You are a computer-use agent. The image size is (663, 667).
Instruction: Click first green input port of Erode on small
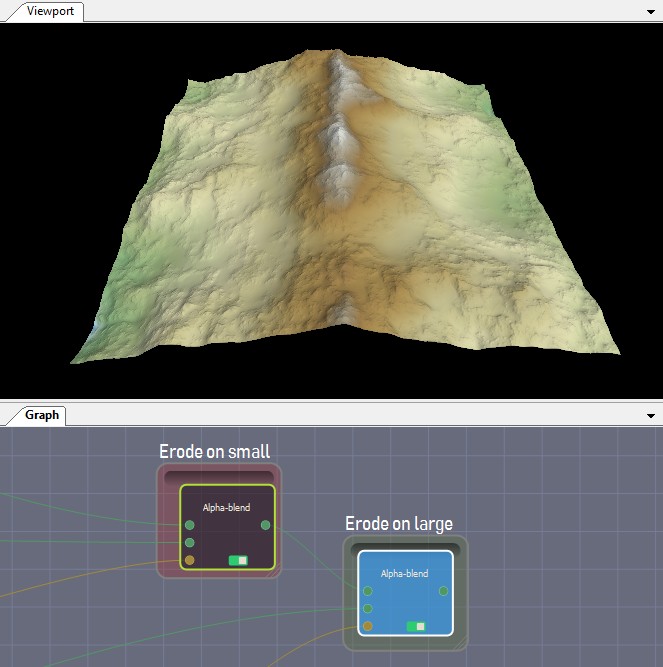tap(190, 525)
